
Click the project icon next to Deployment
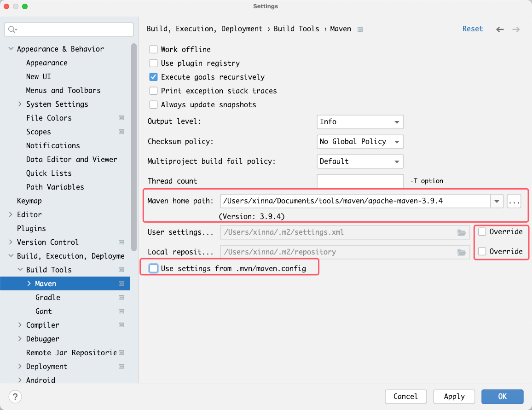tap(121, 366)
